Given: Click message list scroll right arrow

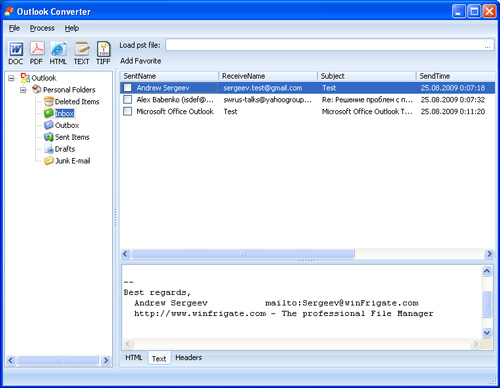Looking at the screenshot, I should coord(489,254).
